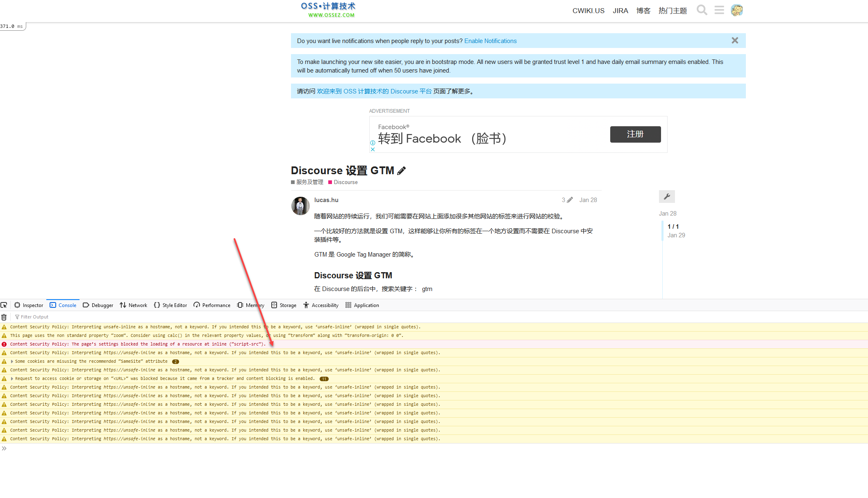Image resolution: width=868 pixels, height=498 pixels.
Task: Click the 注册 button in Facebook ad
Action: tap(635, 134)
